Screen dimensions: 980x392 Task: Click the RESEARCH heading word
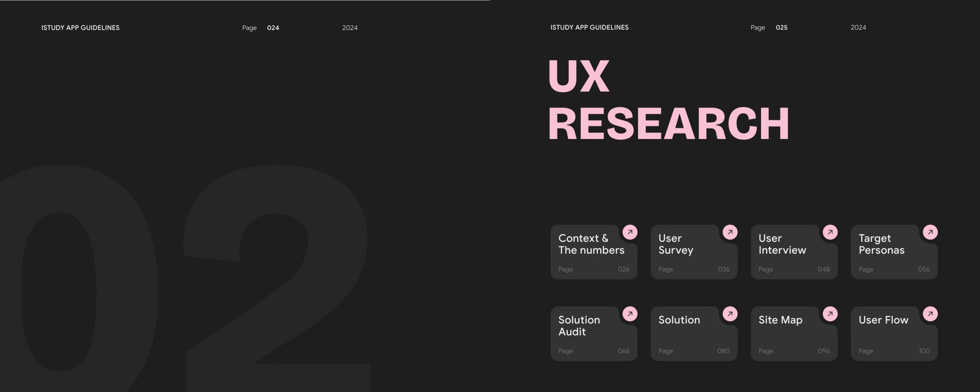tap(669, 123)
